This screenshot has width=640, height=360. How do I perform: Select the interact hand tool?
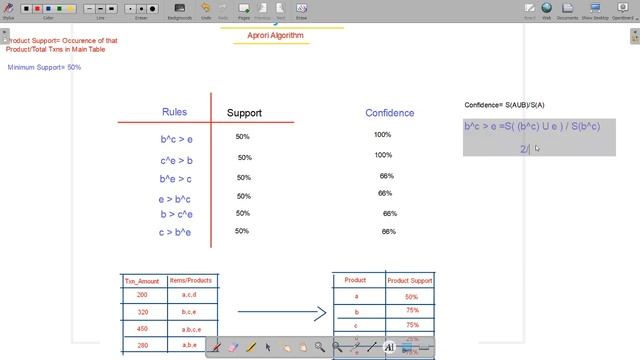point(286,347)
